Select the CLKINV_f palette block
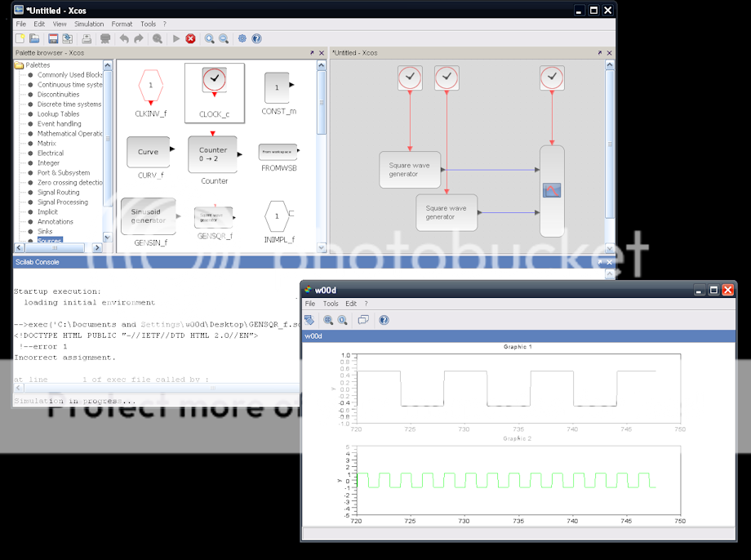 click(x=151, y=93)
